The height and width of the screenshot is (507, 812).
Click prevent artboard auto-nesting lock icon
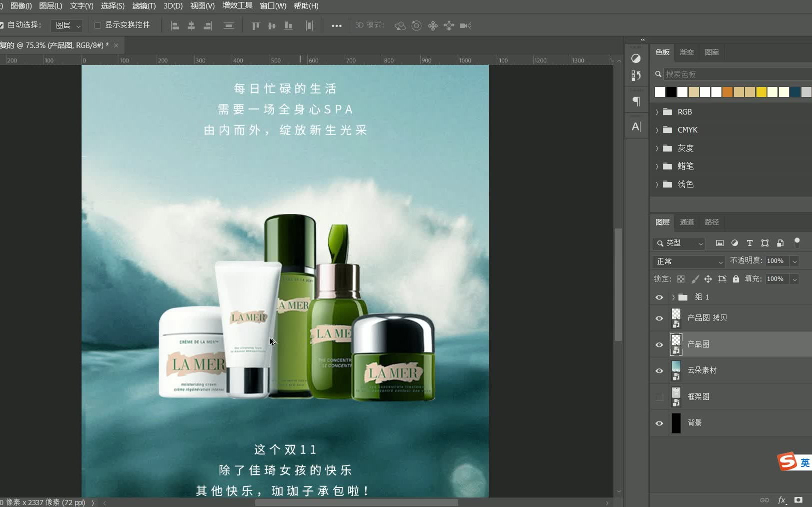click(x=722, y=279)
